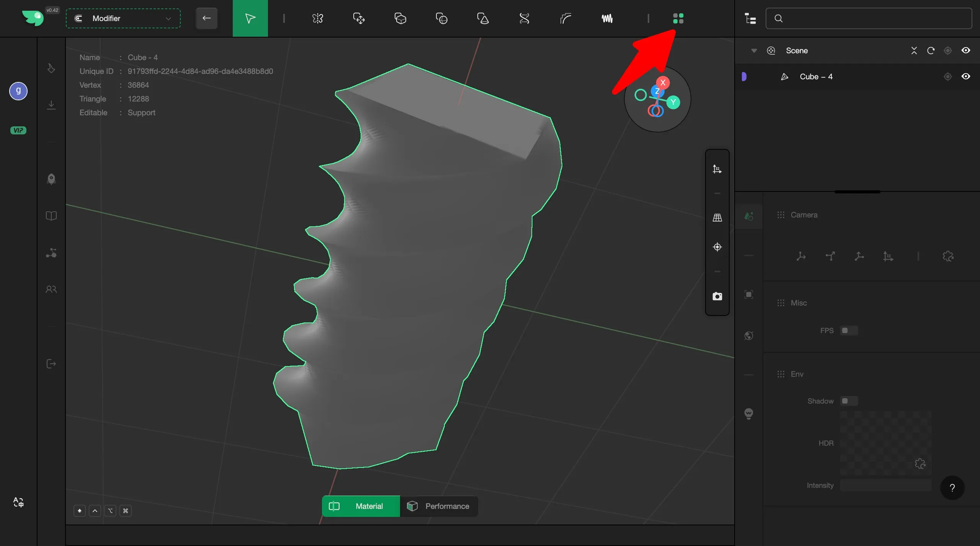Take a viewport screenshot with camera icon
Screen dimensions: 980x546
[717, 296]
